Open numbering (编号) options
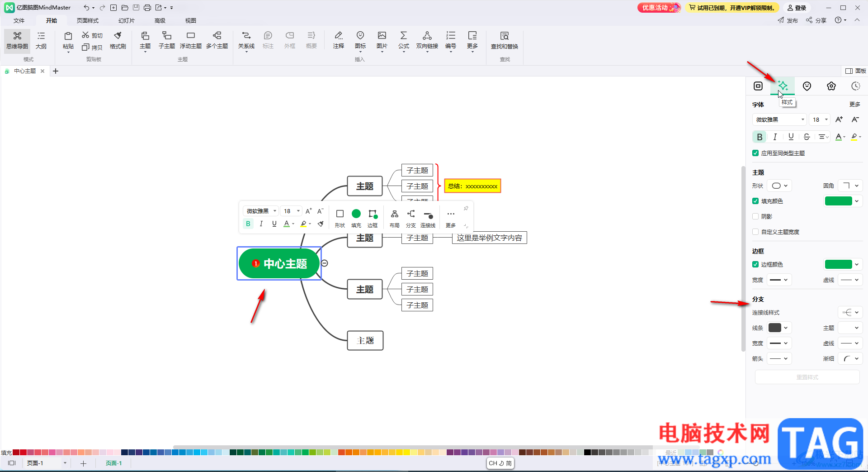Screen dimensions: 868x472 pyautogui.click(x=451, y=41)
